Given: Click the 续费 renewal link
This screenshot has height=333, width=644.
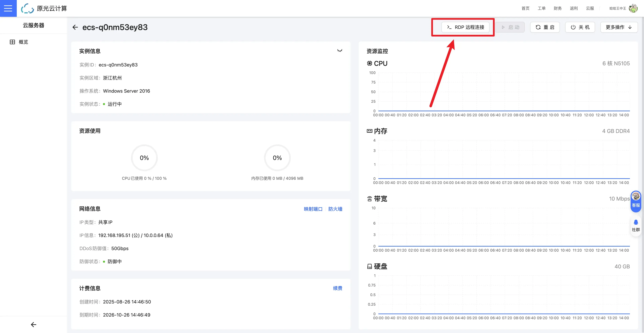Looking at the screenshot, I should (x=337, y=288).
